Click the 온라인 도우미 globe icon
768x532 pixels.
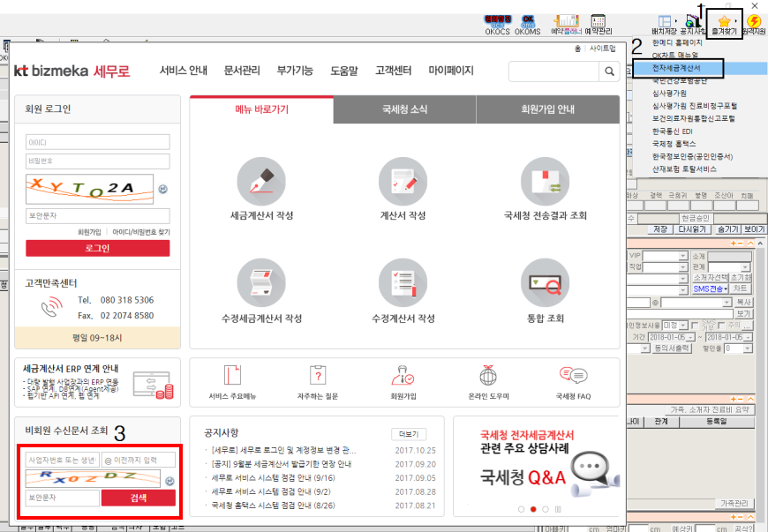pyautogui.click(x=488, y=375)
